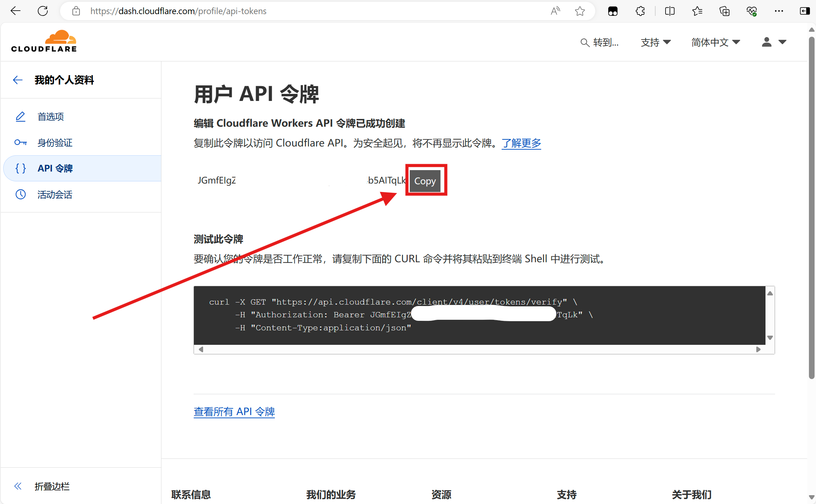The width and height of the screenshot is (816, 504).
Task: Click back arrow beside 我的个人资料
Action: [x=18, y=80]
